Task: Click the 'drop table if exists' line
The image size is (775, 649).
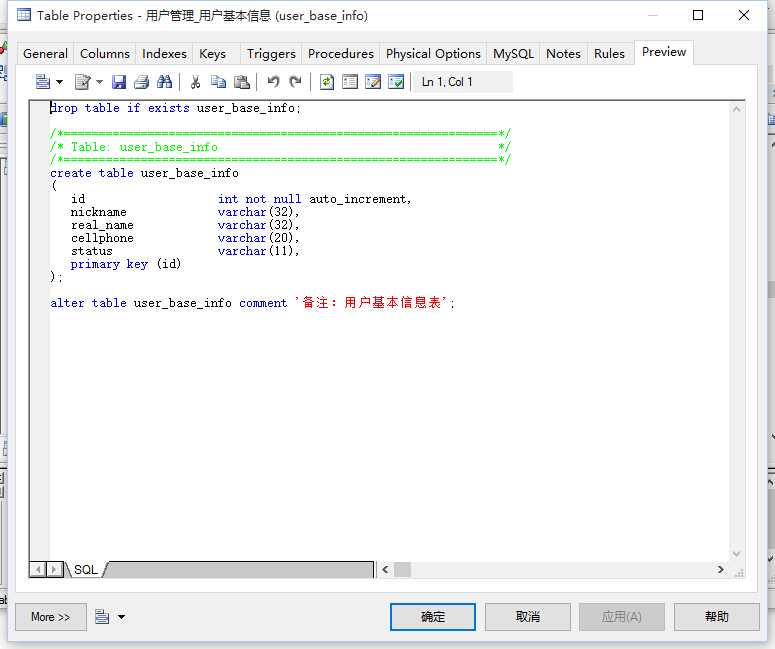Action: coord(175,108)
